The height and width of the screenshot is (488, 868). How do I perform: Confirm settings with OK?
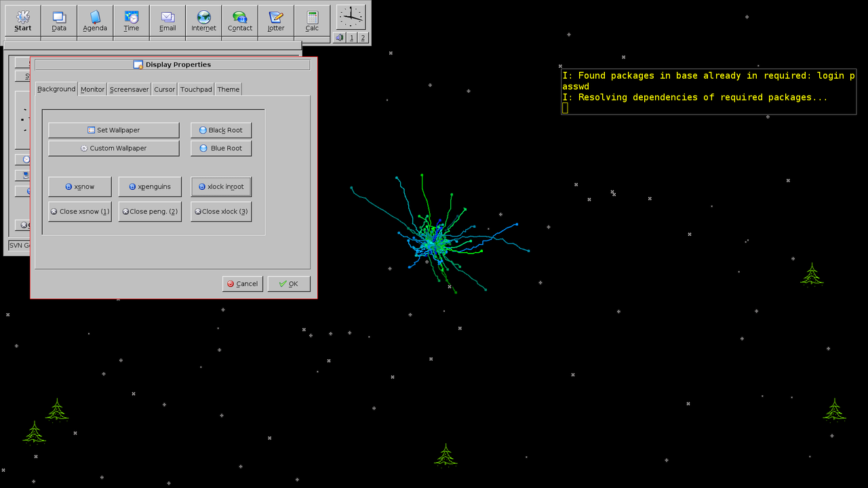(289, 283)
